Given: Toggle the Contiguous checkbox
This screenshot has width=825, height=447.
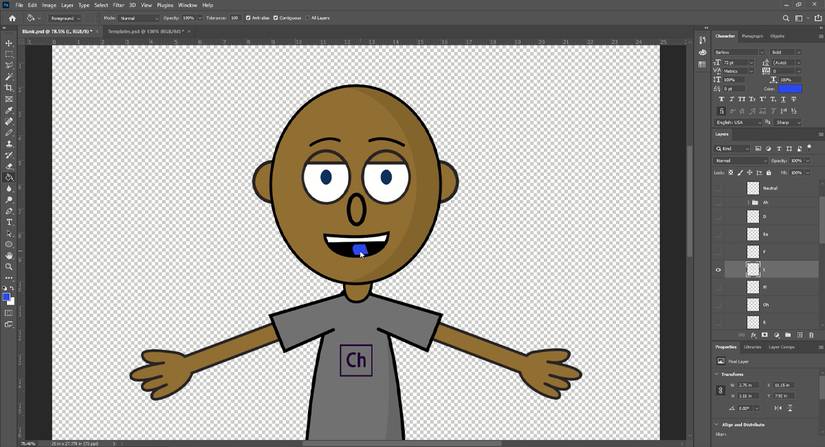Looking at the screenshot, I should coord(276,18).
